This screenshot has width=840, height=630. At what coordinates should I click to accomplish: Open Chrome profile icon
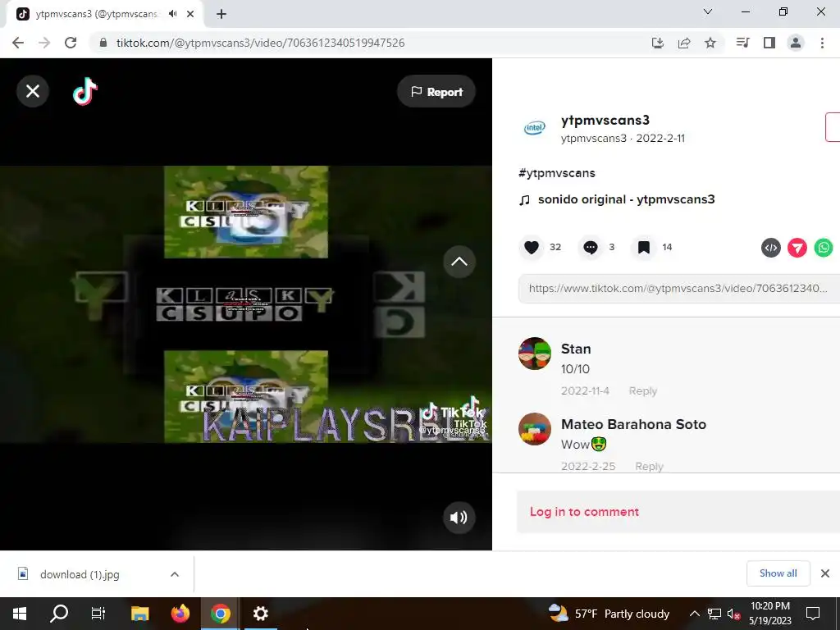[796, 43]
